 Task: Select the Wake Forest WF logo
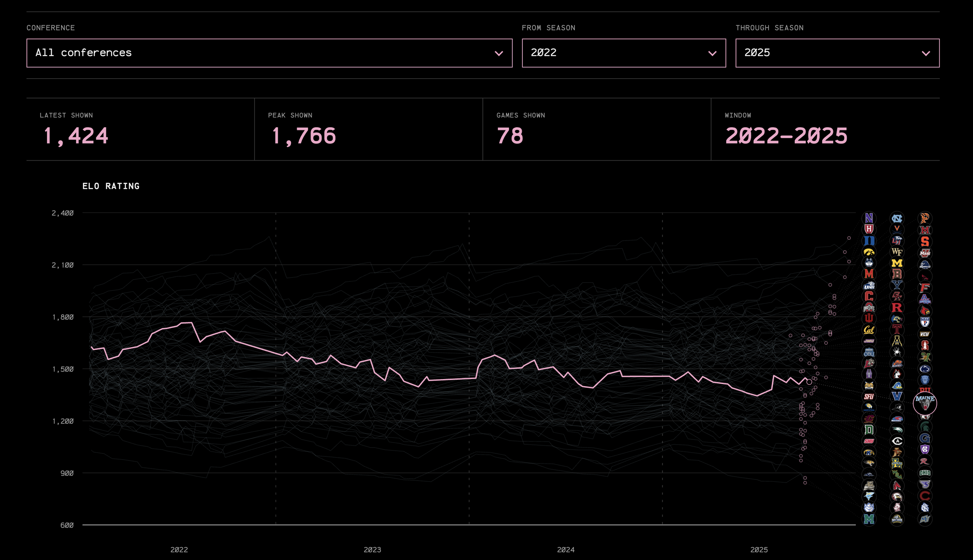(x=897, y=252)
